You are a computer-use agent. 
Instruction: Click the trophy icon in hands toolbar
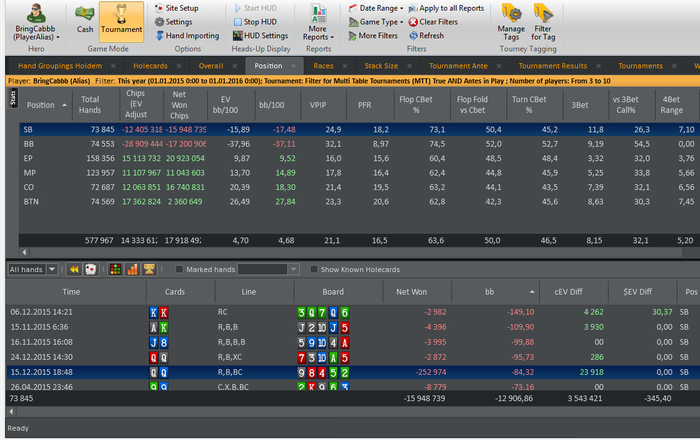coord(149,269)
